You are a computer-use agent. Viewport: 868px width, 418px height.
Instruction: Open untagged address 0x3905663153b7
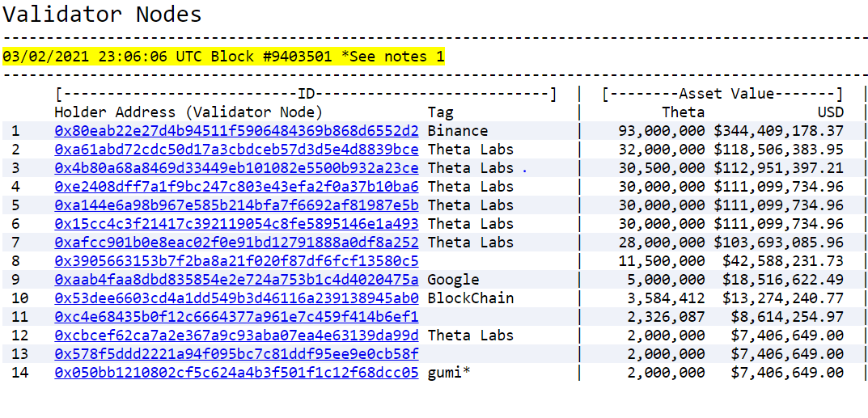(236, 261)
